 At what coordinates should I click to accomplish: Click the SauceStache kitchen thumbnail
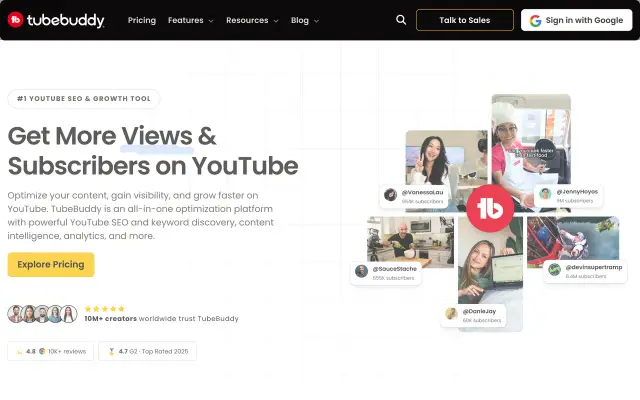point(410,240)
